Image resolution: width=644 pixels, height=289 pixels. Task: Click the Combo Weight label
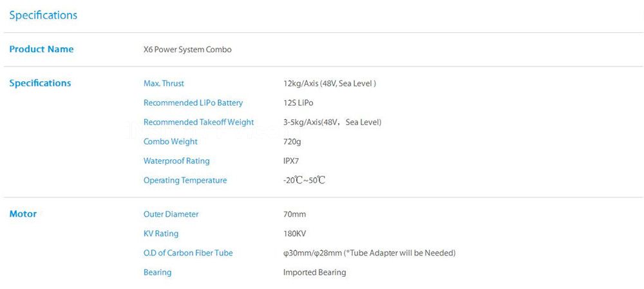171,141
